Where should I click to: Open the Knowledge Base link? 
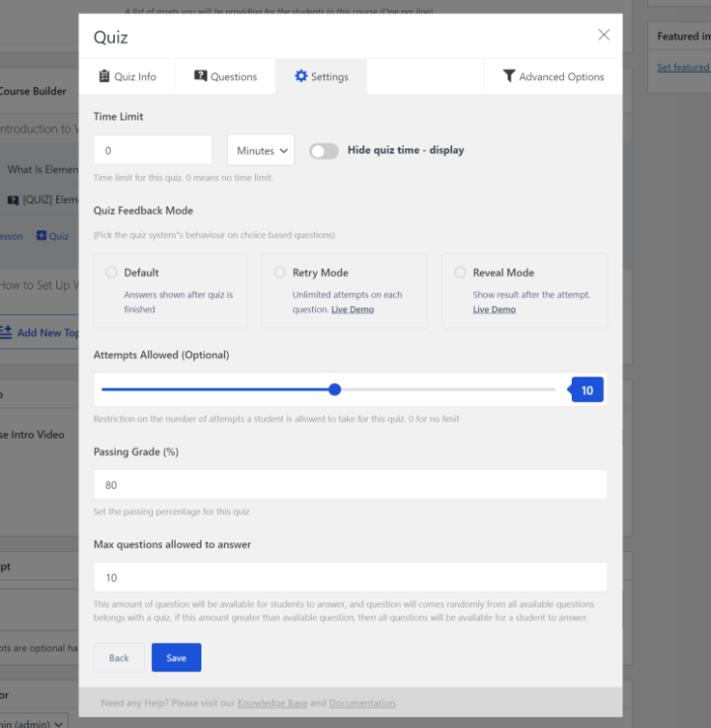[x=273, y=703]
